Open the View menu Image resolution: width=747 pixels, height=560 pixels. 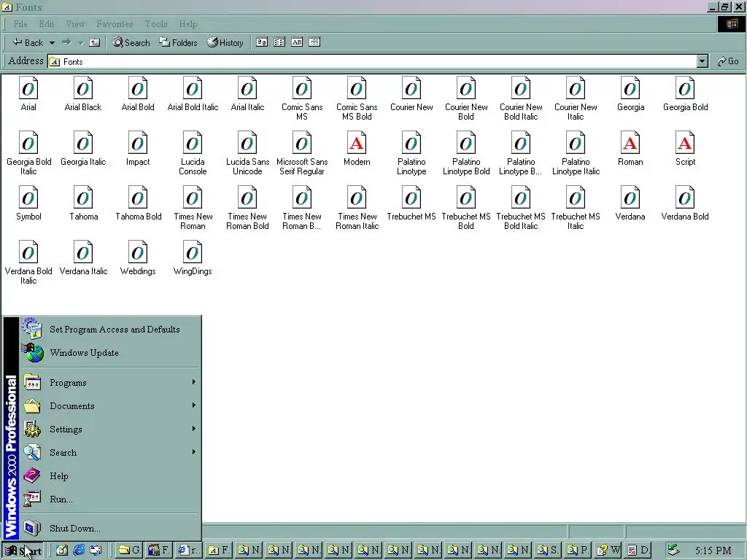[75, 24]
